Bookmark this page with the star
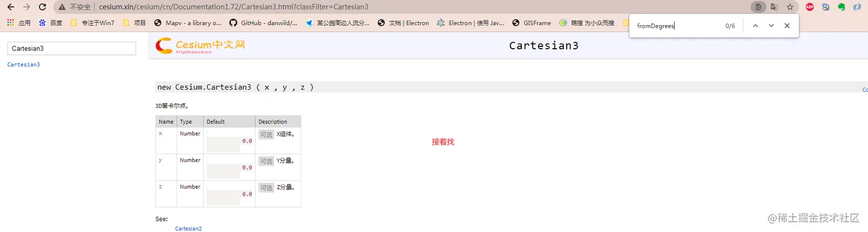This screenshot has height=232, width=868. click(x=790, y=7)
